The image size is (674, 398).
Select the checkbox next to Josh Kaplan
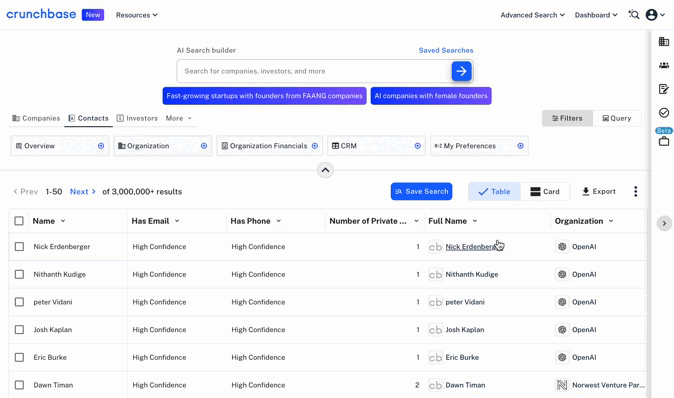pos(19,330)
